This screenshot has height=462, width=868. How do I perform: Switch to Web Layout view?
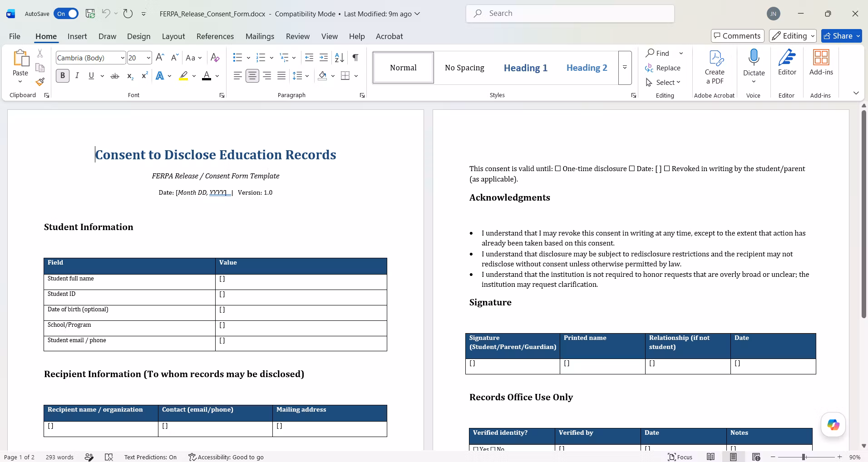tap(756, 457)
